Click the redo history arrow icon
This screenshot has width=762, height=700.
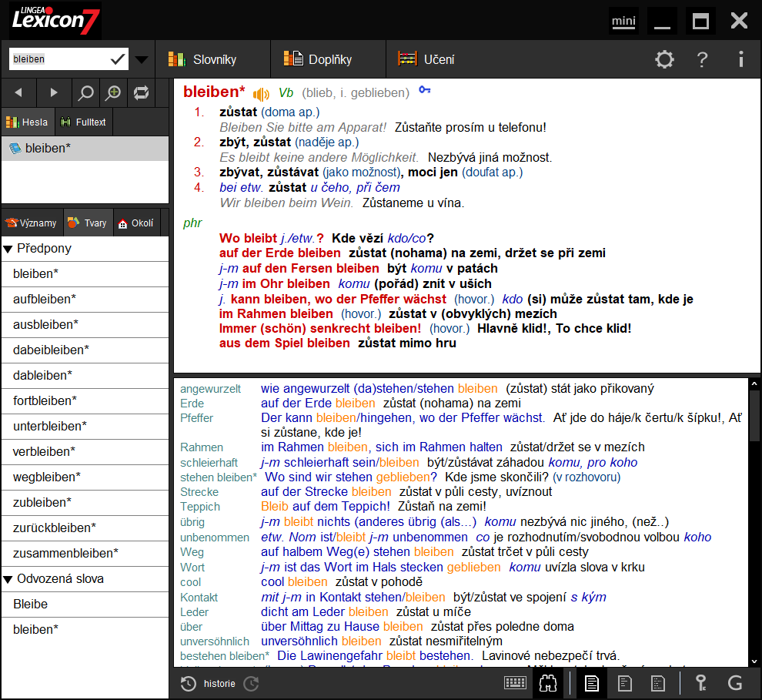pyautogui.click(x=251, y=684)
